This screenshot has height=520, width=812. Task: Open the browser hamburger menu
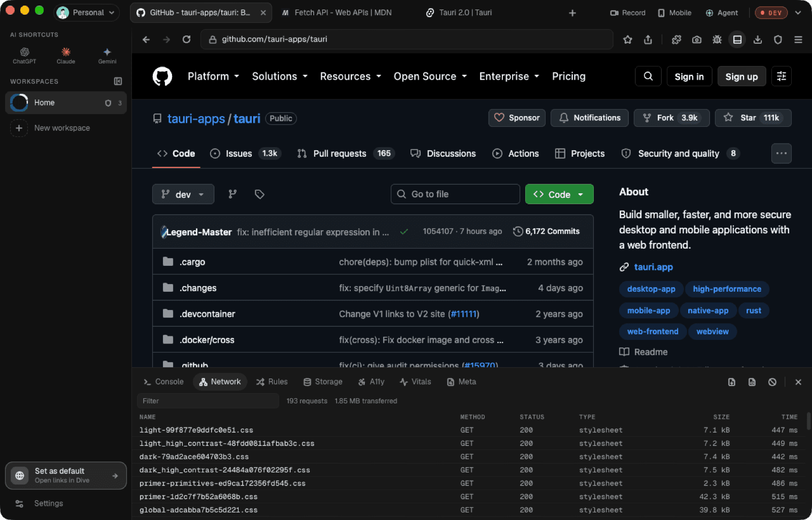point(798,40)
